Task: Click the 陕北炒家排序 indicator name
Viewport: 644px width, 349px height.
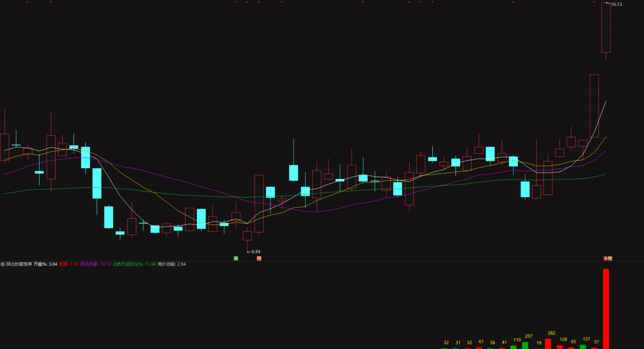Action: [19, 264]
